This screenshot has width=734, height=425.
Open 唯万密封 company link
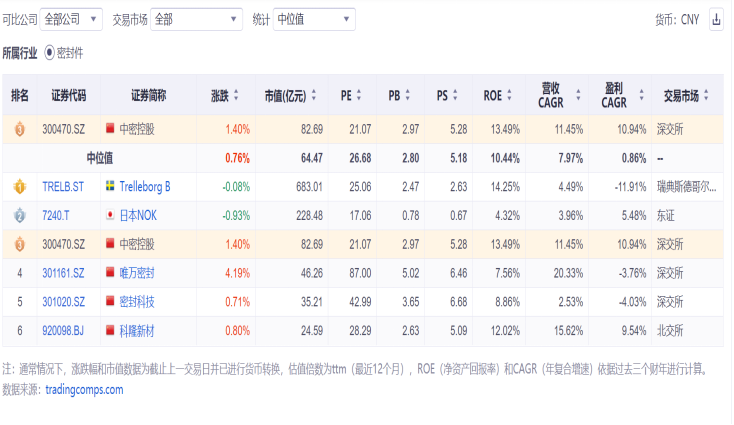(x=137, y=273)
